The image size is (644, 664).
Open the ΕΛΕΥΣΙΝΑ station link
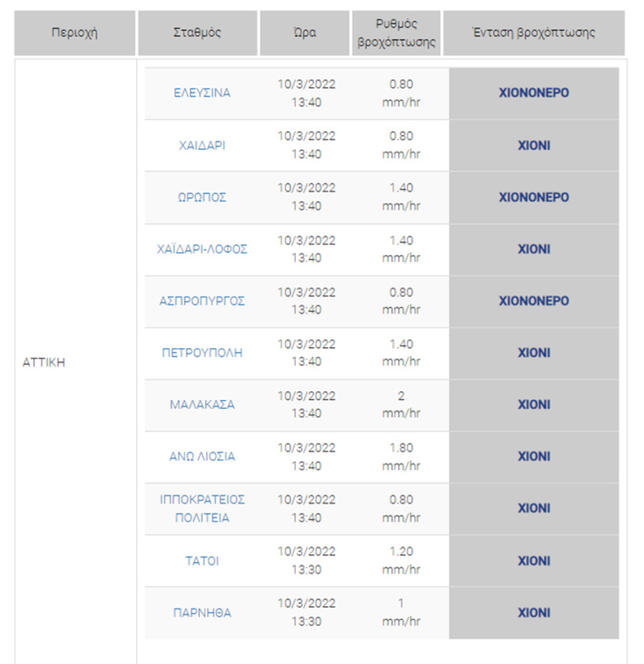click(x=202, y=93)
